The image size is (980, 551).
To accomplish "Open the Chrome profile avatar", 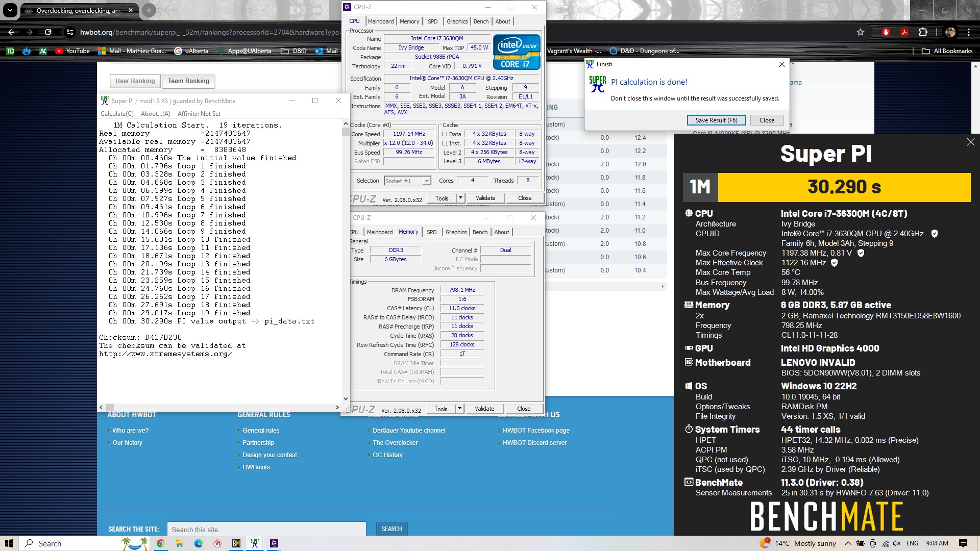I will point(950,32).
